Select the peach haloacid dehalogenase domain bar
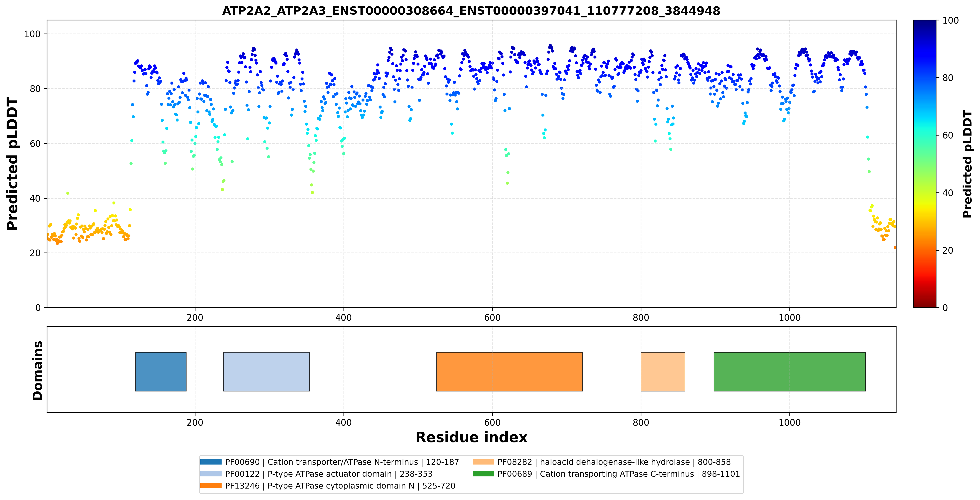 (663, 371)
